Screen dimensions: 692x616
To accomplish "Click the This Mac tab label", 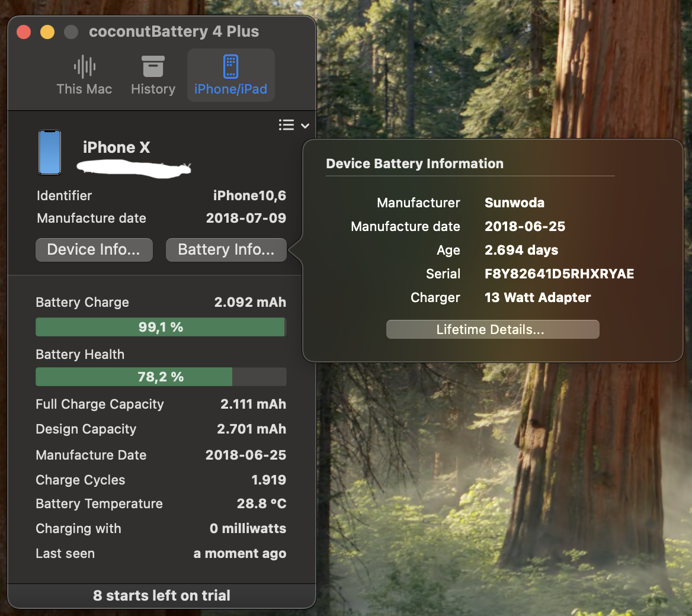I will [84, 89].
